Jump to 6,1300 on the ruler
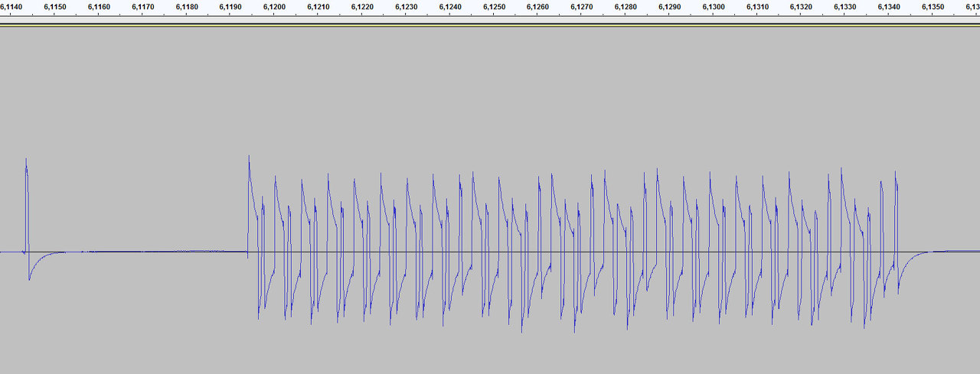The image size is (980, 374). tap(714, 7)
